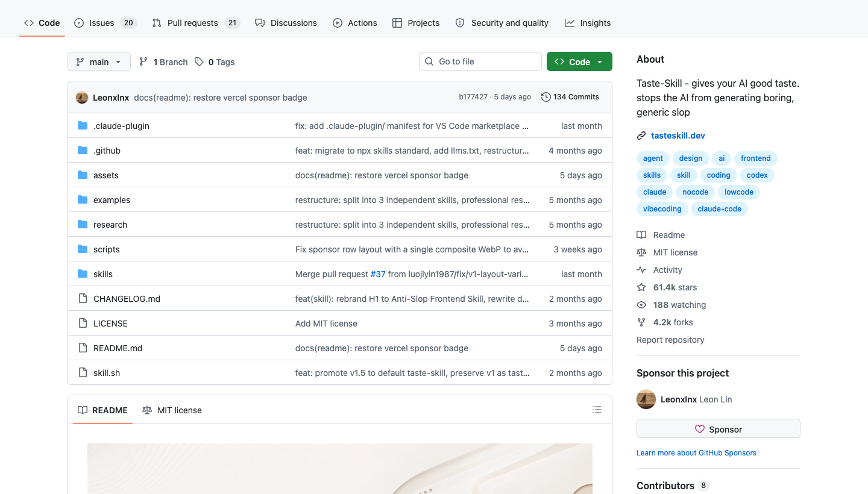Open the tasteskill.dev link
This screenshot has width=868, height=494.
(x=678, y=136)
